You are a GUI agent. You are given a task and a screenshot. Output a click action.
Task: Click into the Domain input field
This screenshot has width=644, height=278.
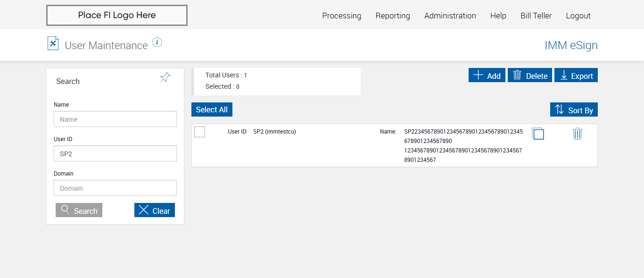(116, 188)
